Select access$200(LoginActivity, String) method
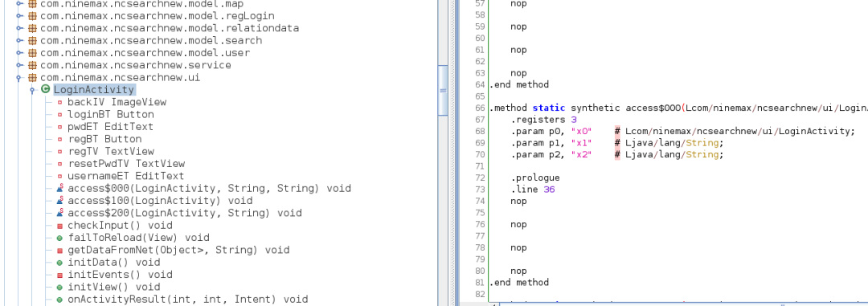Viewport: 868px width, 306px height. pyautogui.click(x=185, y=213)
